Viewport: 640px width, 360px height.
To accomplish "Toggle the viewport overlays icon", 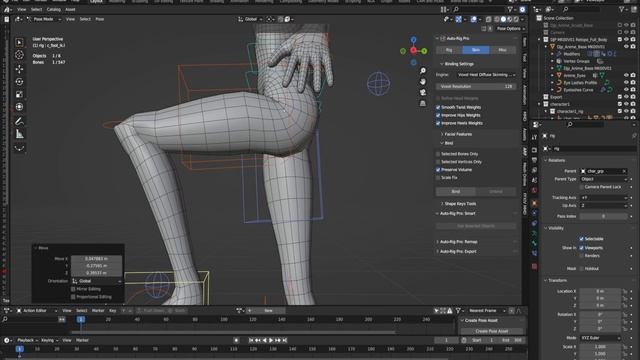I will click(x=473, y=19).
